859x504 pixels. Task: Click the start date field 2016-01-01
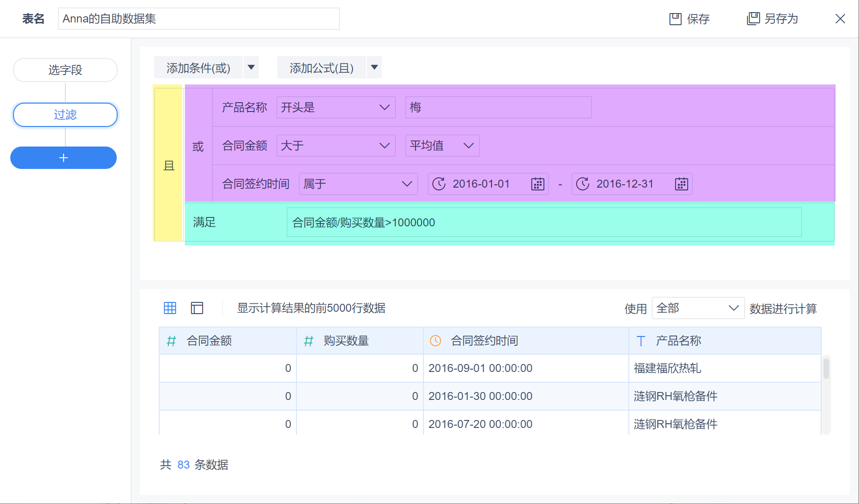pyautogui.click(x=488, y=184)
